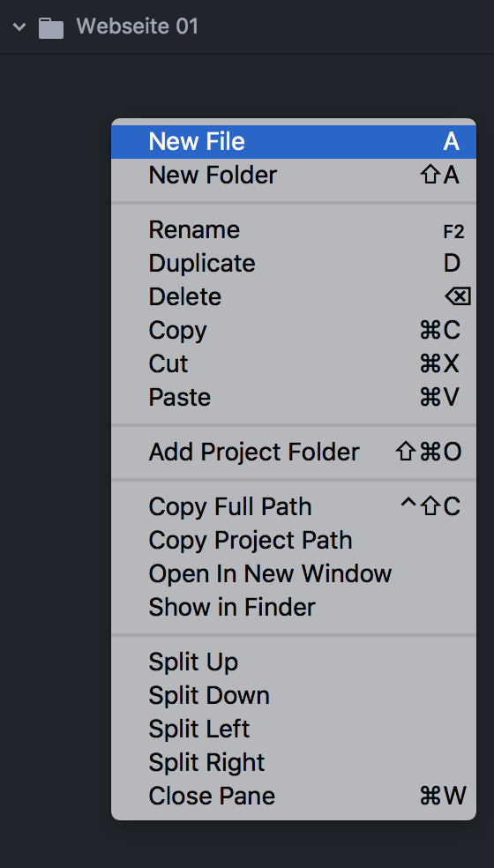Choose Copy Full Path
The image size is (494, 868).
294,507
